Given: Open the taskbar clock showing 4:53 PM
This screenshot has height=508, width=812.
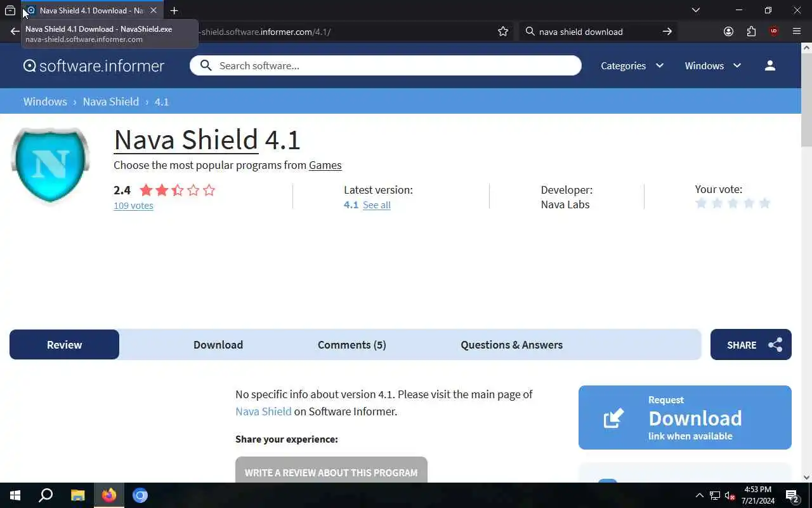Looking at the screenshot, I should (758, 495).
